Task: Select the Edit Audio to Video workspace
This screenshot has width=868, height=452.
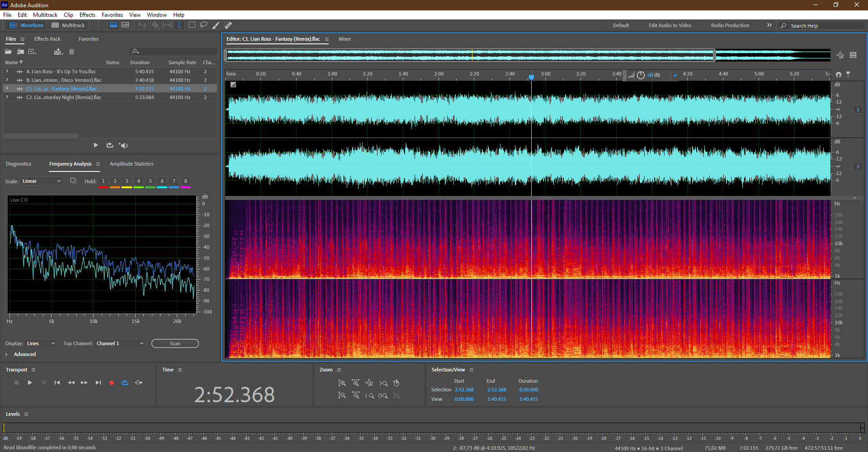Action: pos(670,25)
